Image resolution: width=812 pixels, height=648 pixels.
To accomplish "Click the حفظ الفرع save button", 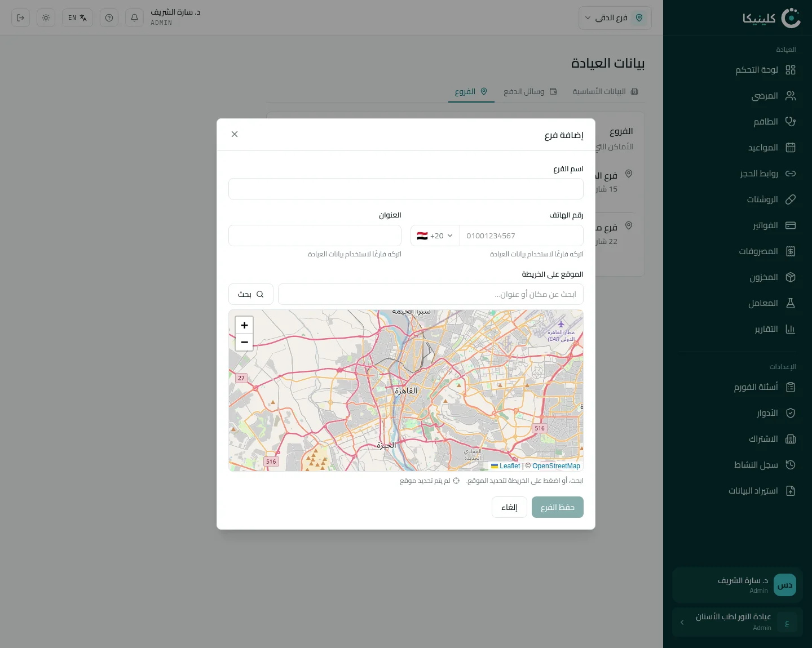I will pyautogui.click(x=558, y=507).
